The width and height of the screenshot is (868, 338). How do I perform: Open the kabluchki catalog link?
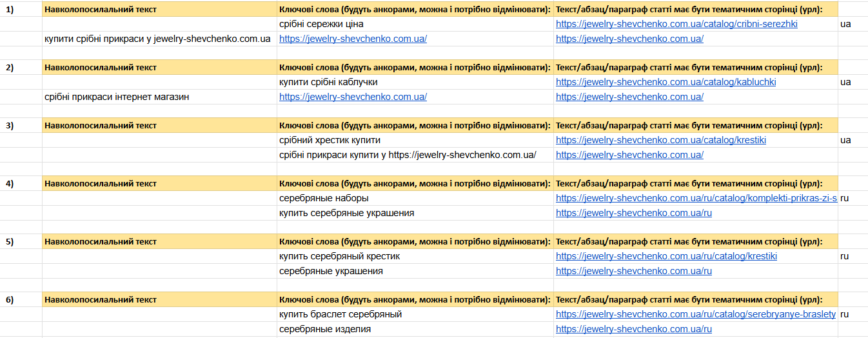(666, 82)
